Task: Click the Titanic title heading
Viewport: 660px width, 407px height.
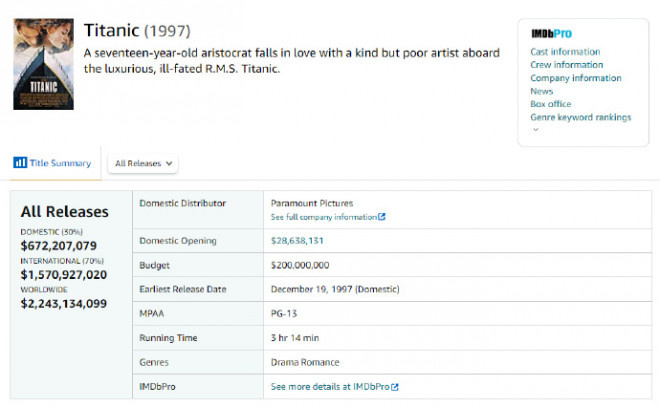Action: tap(112, 30)
